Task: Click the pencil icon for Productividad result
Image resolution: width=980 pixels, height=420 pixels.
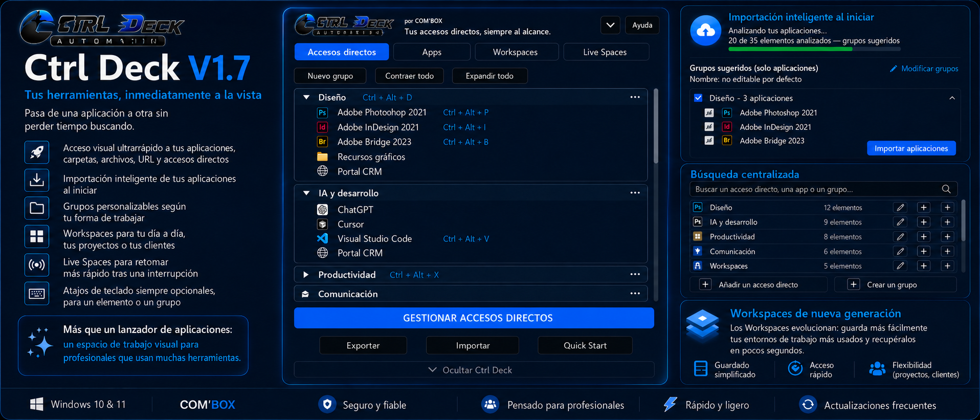Action: [900, 237]
